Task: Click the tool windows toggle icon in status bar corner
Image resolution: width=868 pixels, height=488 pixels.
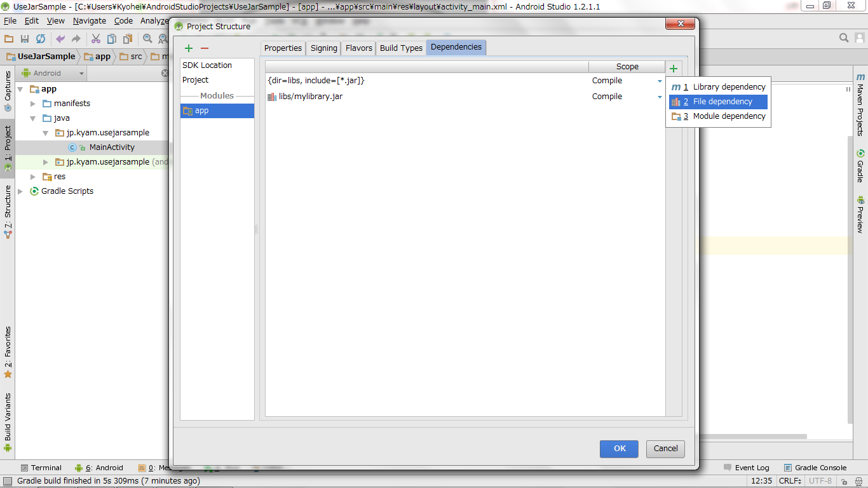Action: click(x=7, y=482)
